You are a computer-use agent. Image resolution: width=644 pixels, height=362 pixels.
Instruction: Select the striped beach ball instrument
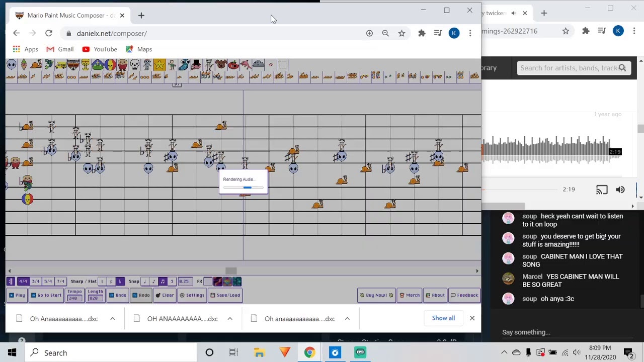110,64
